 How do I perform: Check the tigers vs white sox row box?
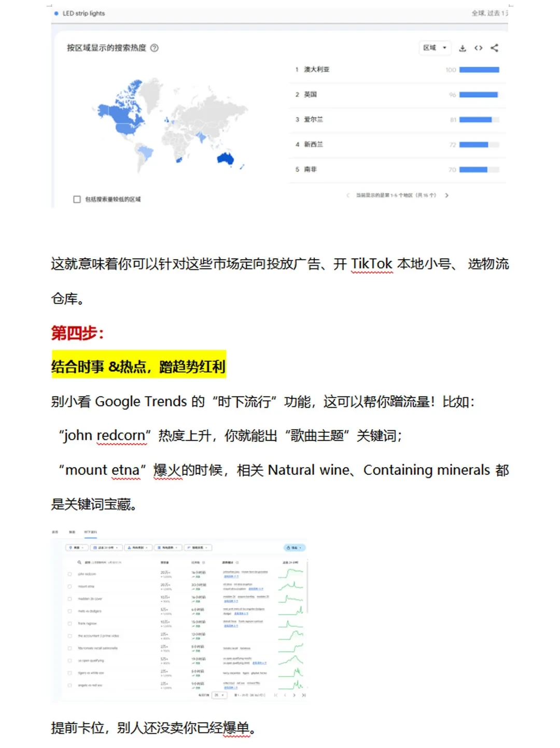pyautogui.click(x=69, y=673)
